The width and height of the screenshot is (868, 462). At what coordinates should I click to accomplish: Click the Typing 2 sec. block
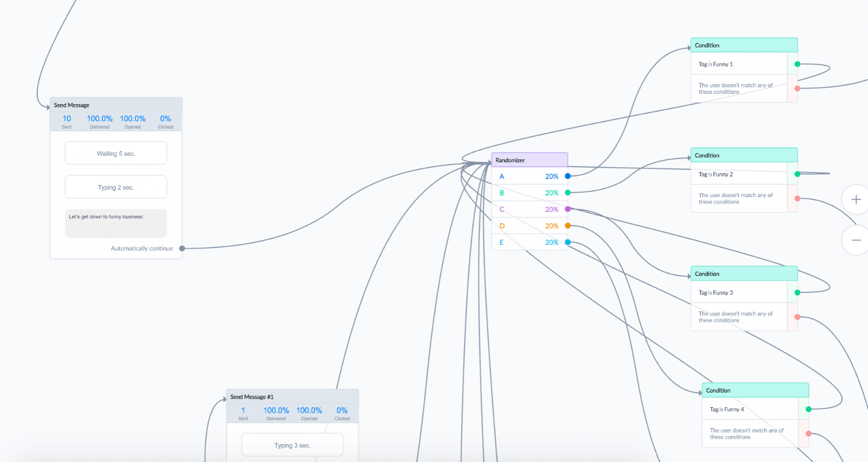pos(116,187)
